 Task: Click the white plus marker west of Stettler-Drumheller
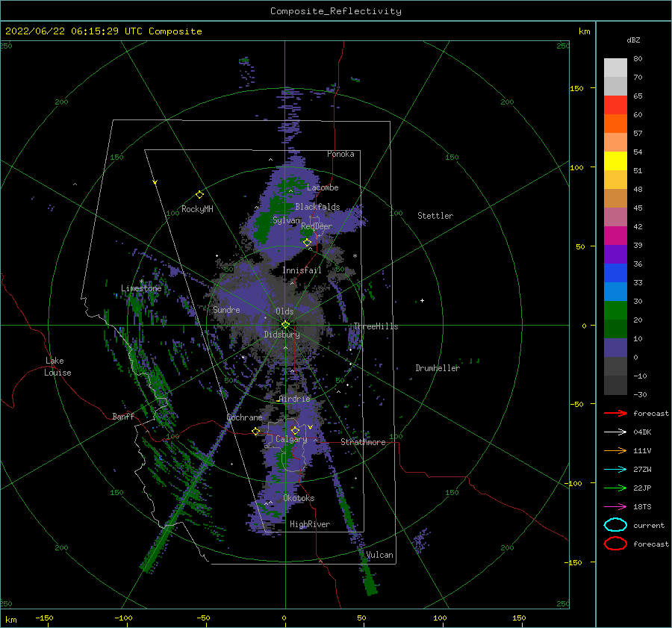[422, 300]
